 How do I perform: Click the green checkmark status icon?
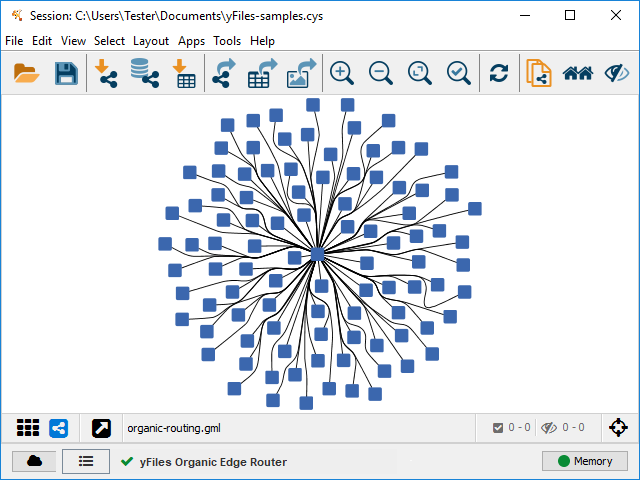(127, 461)
